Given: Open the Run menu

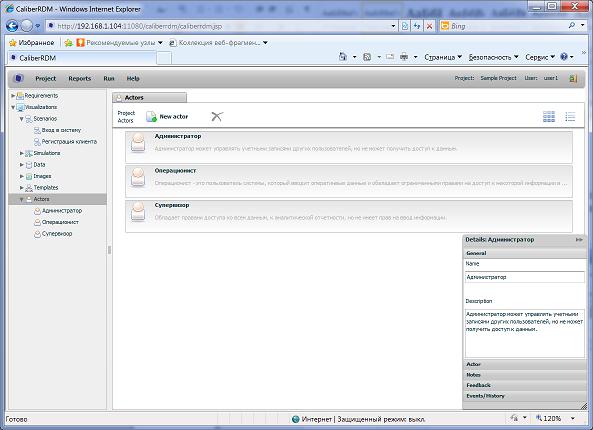Looking at the screenshot, I should pos(109,78).
